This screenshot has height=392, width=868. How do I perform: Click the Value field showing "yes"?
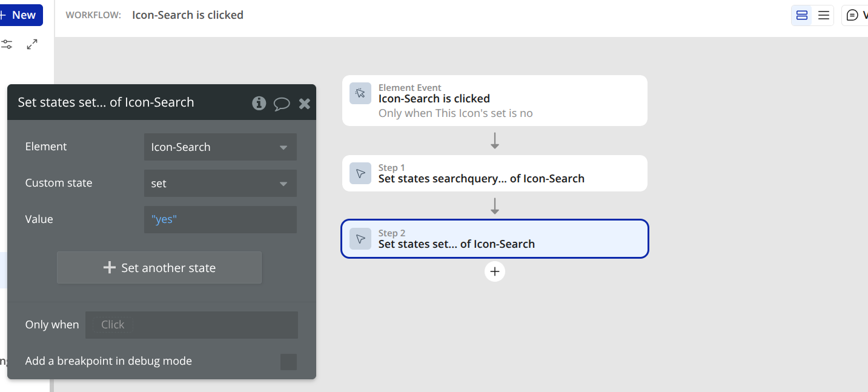[220, 219]
